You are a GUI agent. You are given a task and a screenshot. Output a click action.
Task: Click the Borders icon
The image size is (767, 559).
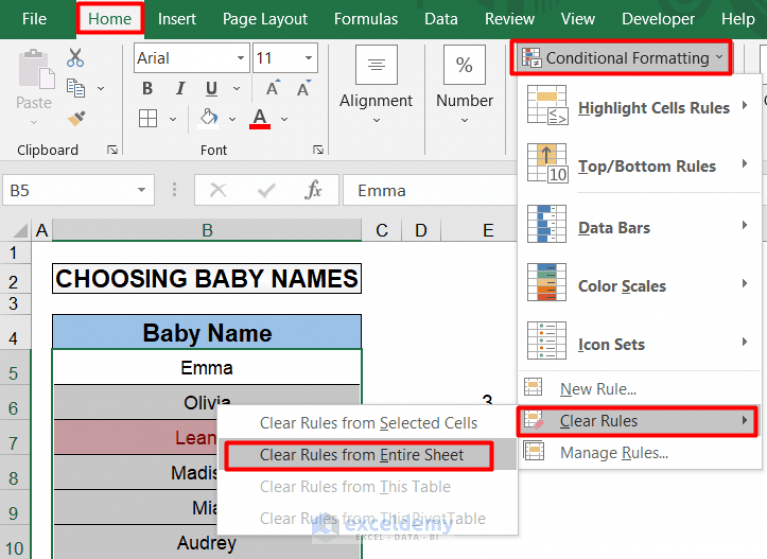(148, 118)
